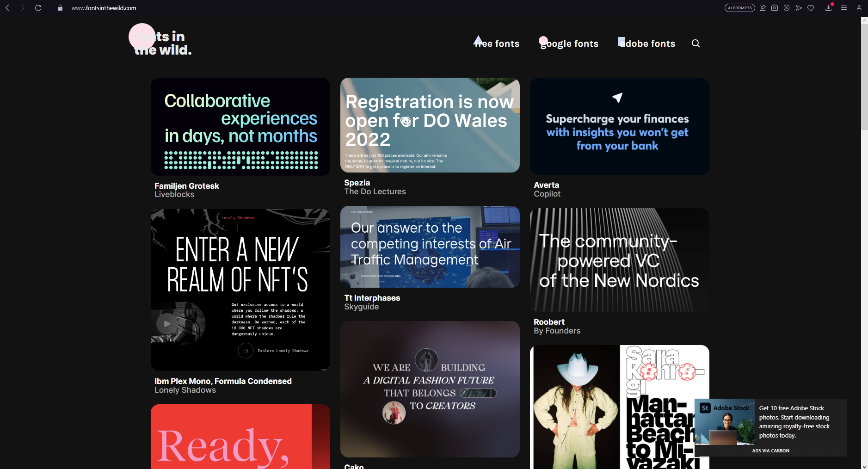The width and height of the screenshot is (868, 469).
Task: Open the digital fashion future thumbnail
Action: (430, 389)
